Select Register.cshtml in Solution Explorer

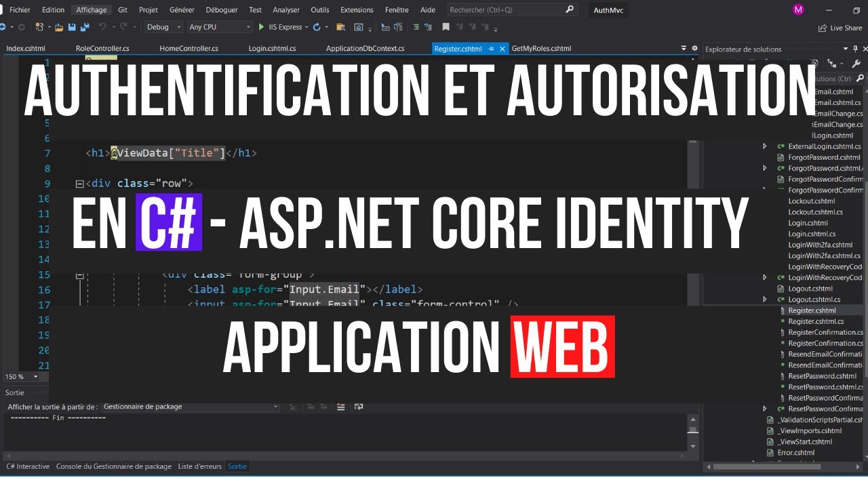point(812,310)
